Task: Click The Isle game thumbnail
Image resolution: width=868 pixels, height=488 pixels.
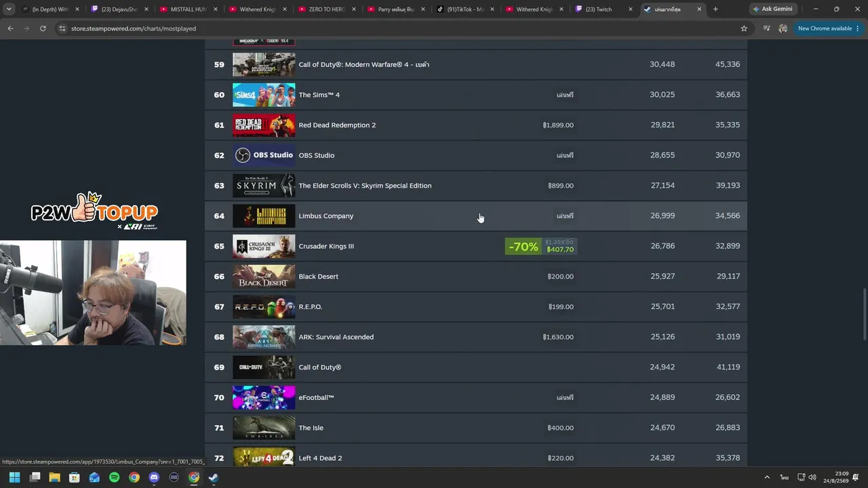Action: [x=264, y=428]
